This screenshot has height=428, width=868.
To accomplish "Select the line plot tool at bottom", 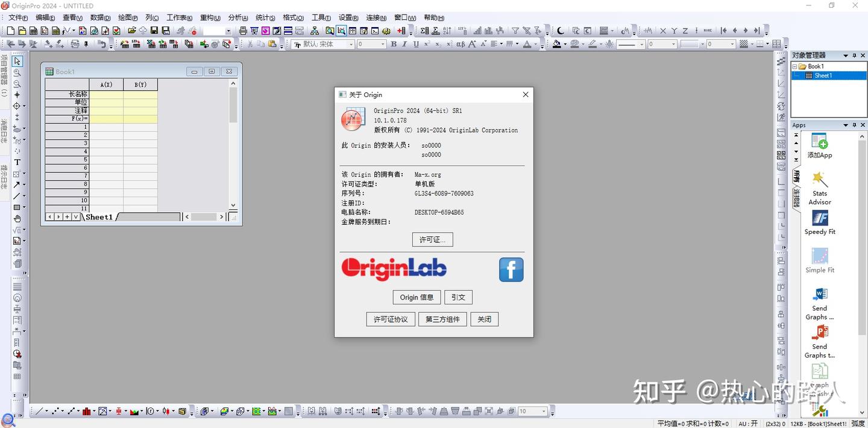I will [39, 411].
